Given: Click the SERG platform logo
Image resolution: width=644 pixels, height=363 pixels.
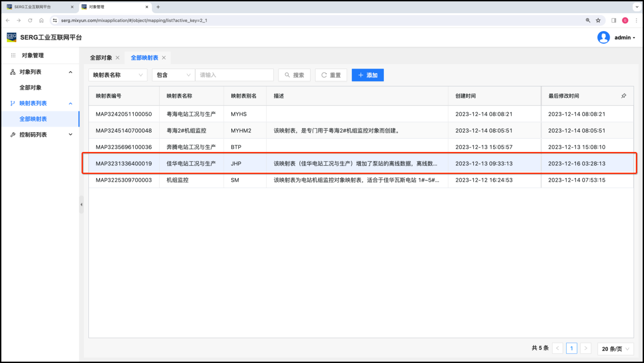Looking at the screenshot, I should (12, 37).
